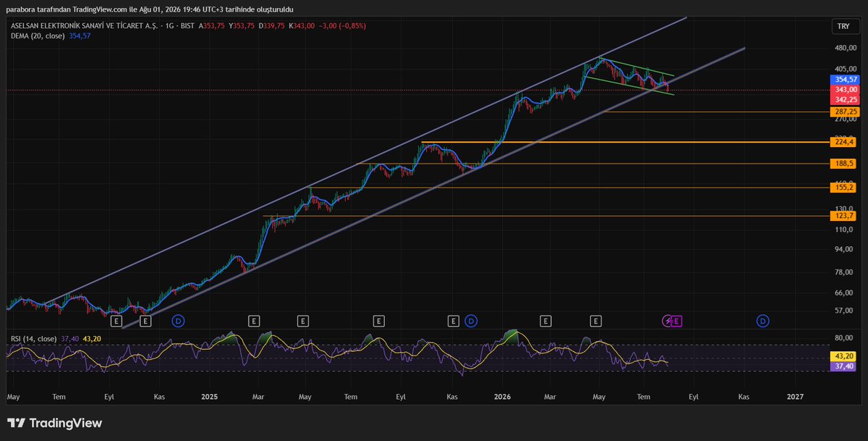868x441 pixels.
Task: Click the parabora snapshot credit line
Action: point(150,9)
